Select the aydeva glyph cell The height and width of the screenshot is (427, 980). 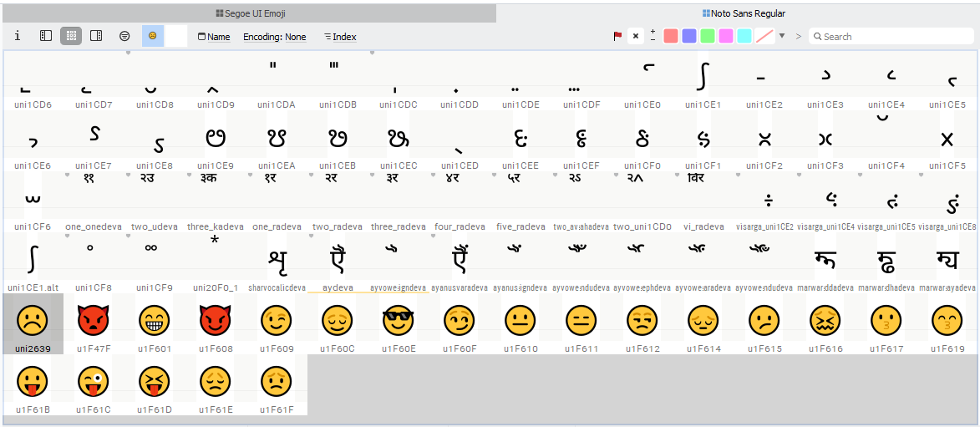[338, 262]
